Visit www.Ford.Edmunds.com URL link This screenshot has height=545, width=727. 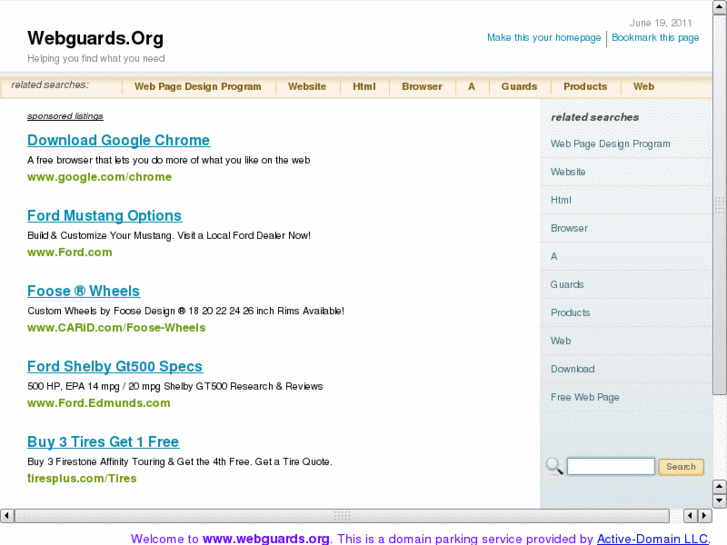click(98, 403)
